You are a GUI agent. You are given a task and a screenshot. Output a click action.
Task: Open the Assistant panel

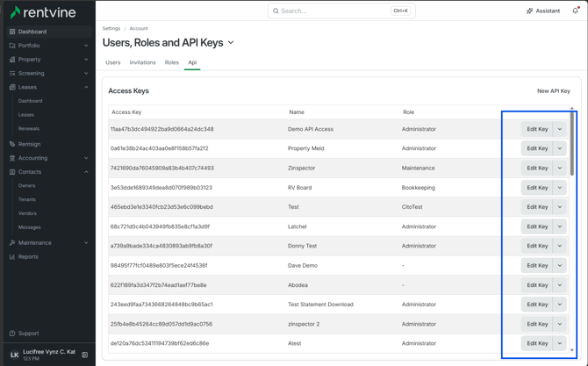[543, 11]
